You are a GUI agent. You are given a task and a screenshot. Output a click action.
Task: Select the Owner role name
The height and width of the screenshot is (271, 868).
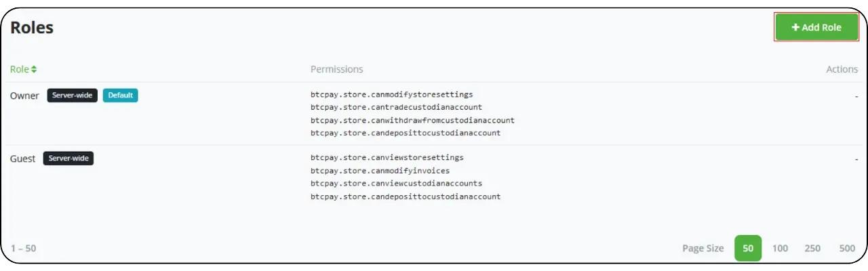coord(24,96)
